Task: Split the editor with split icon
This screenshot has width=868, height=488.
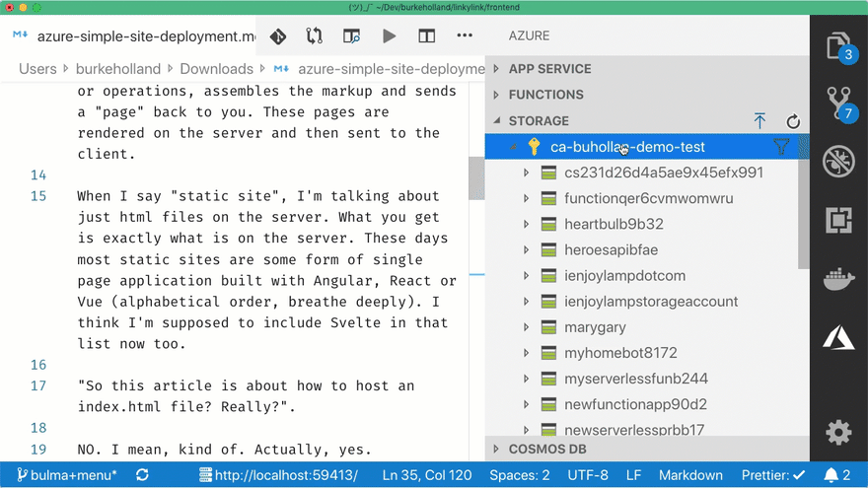Action: [x=426, y=36]
